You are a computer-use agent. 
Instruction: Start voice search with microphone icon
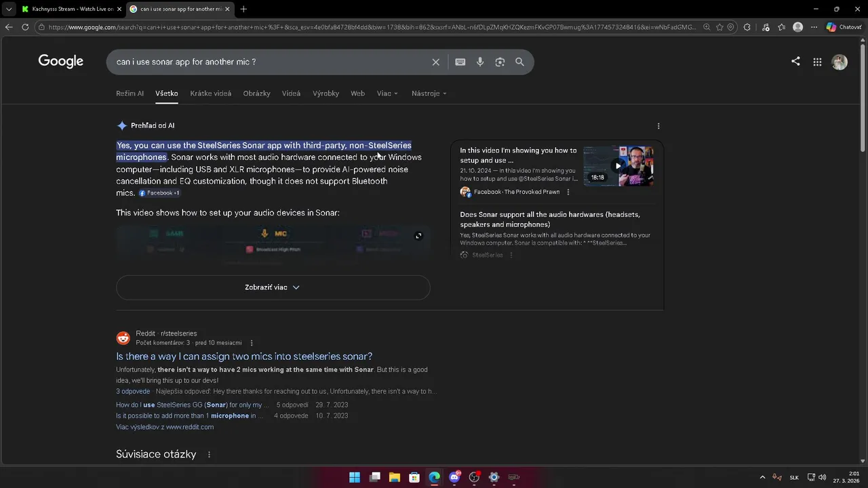pyautogui.click(x=480, y=62)
